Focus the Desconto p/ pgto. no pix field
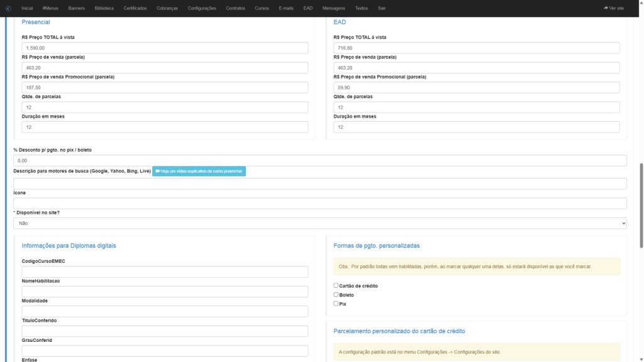This screenshot has height=362, width=644. [320, 160]
